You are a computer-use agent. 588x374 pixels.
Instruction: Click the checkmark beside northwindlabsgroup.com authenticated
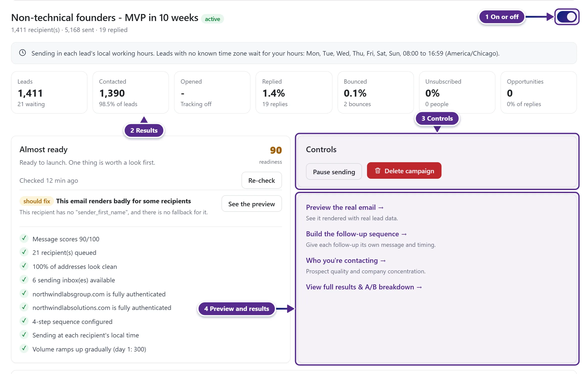pos(24,293)
